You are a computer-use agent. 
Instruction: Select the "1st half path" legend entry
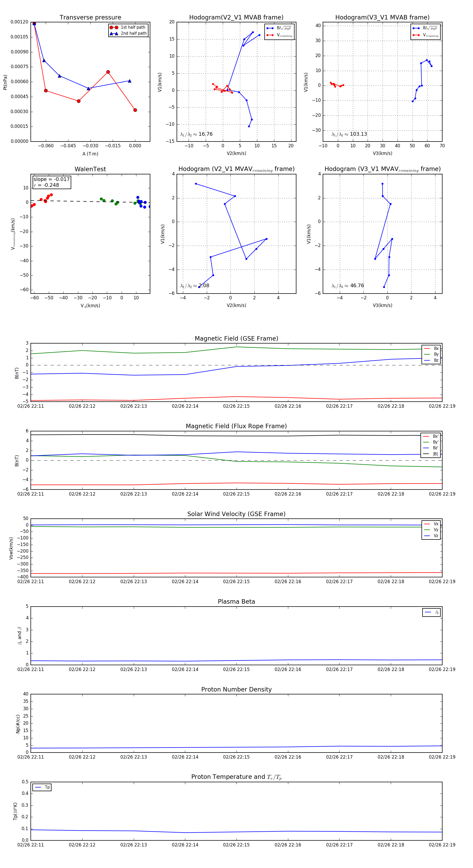[x=128, y=27]
